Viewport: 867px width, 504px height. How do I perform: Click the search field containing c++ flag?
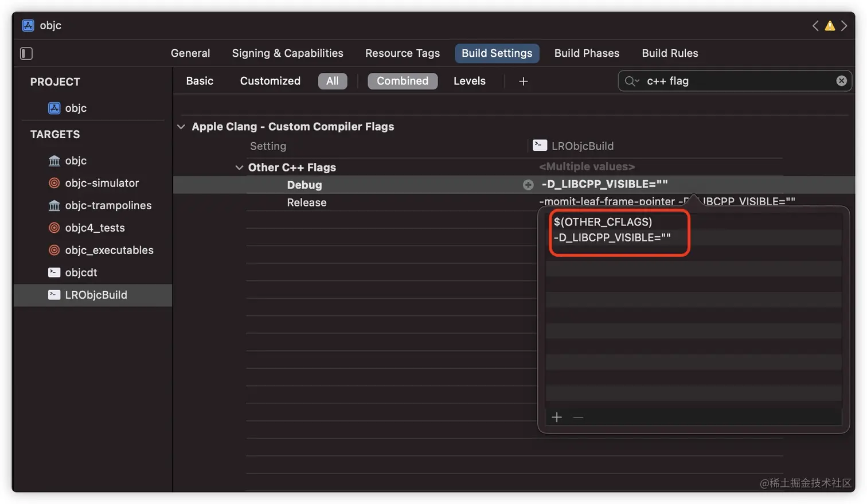coord(735,81)
